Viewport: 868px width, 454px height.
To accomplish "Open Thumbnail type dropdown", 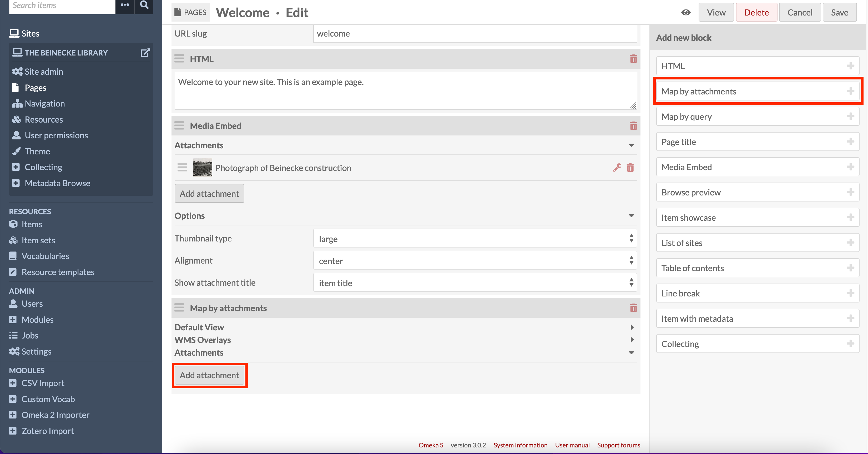I will 475,239.
